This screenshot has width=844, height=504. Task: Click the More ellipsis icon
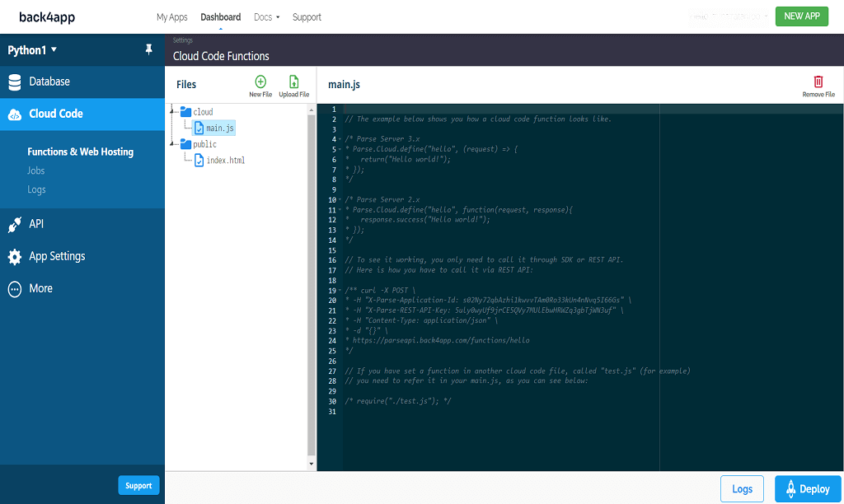click(x=15, y=289)
